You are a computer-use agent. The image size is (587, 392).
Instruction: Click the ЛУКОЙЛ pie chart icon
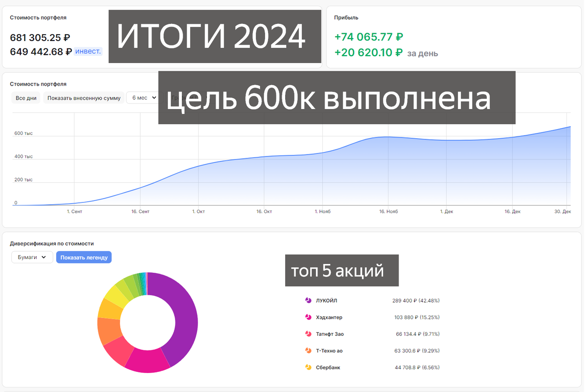307,300
